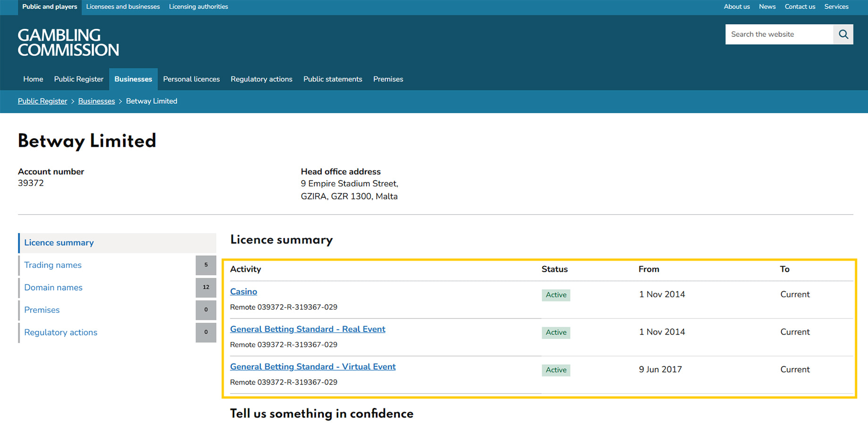Screen dimensions: 868x434
Task: Click Public Register breadcrumb link
Action: click(42, 101)
